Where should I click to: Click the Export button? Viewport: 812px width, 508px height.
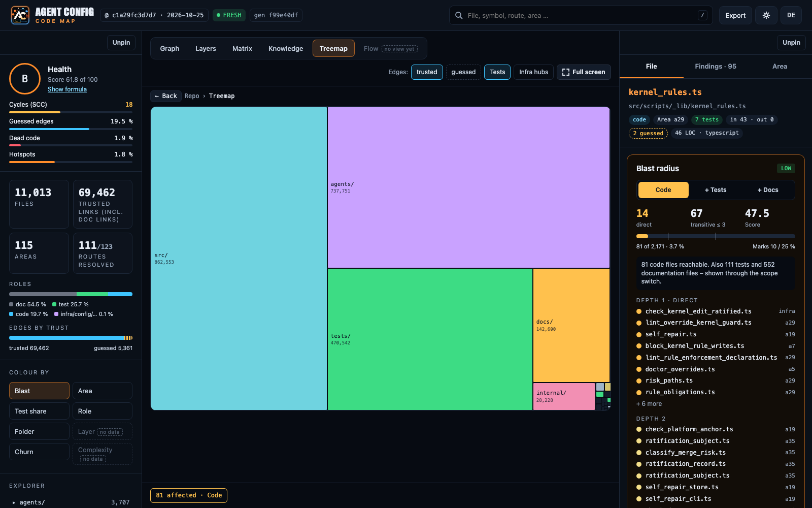point(735,15)
